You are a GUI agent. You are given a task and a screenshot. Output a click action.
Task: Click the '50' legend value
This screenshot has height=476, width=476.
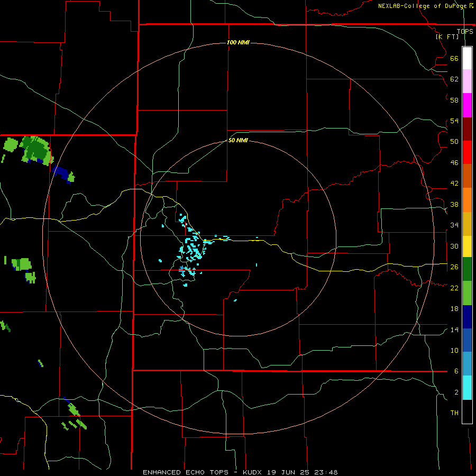click(x=454, y=141)
